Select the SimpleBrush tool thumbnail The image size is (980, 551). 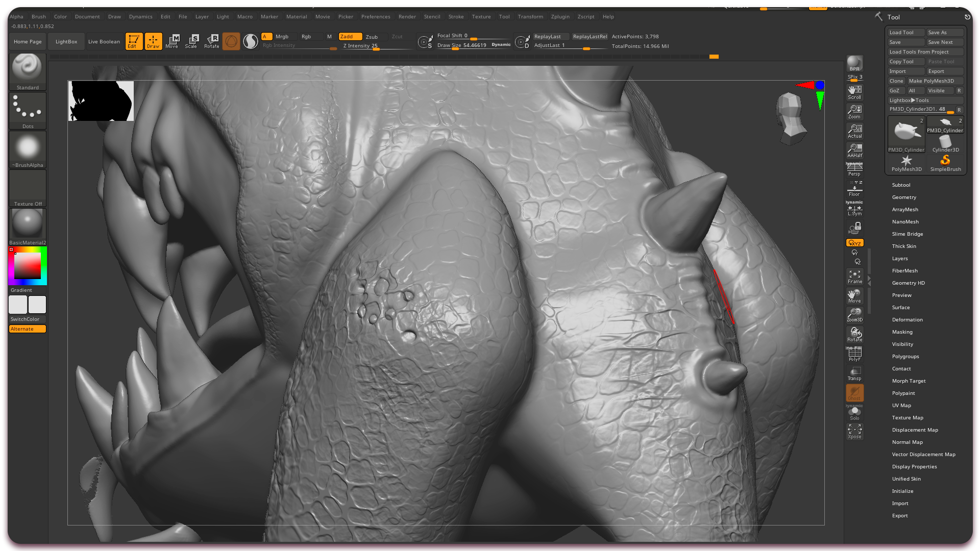pos(945,163)
